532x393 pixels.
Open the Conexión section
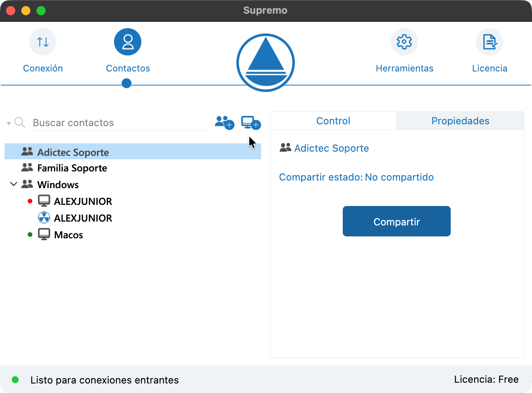click(43, 51)
